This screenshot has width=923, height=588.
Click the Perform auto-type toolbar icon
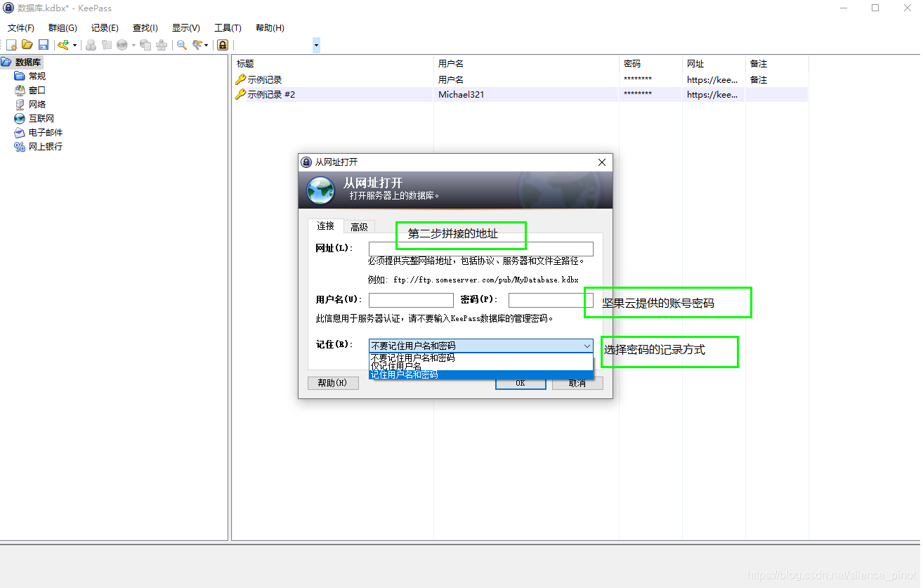[x=162, y=45]
